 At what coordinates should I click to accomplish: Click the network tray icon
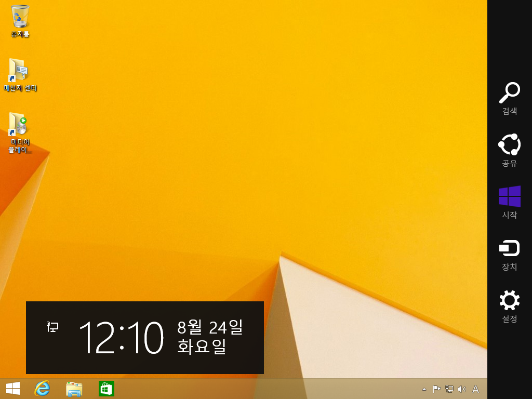click(449, 389)
